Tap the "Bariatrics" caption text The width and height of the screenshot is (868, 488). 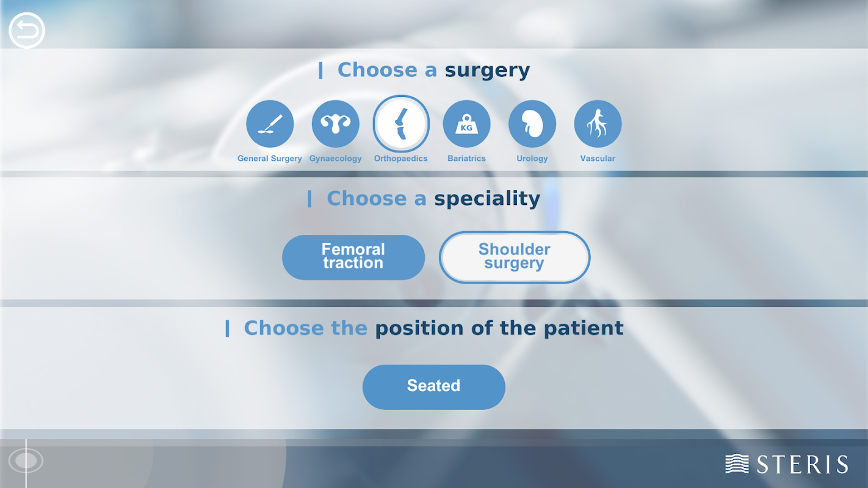point(466,159)
